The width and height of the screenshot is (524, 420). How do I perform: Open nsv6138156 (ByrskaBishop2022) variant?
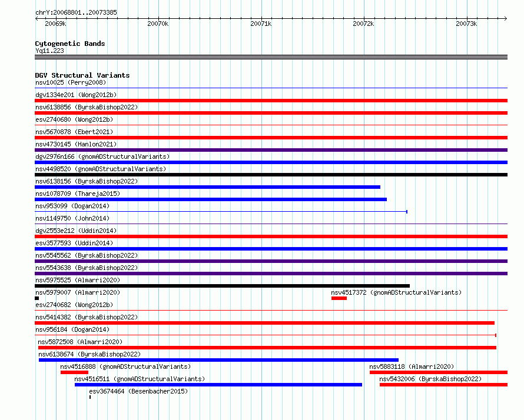tap(87, 181)
